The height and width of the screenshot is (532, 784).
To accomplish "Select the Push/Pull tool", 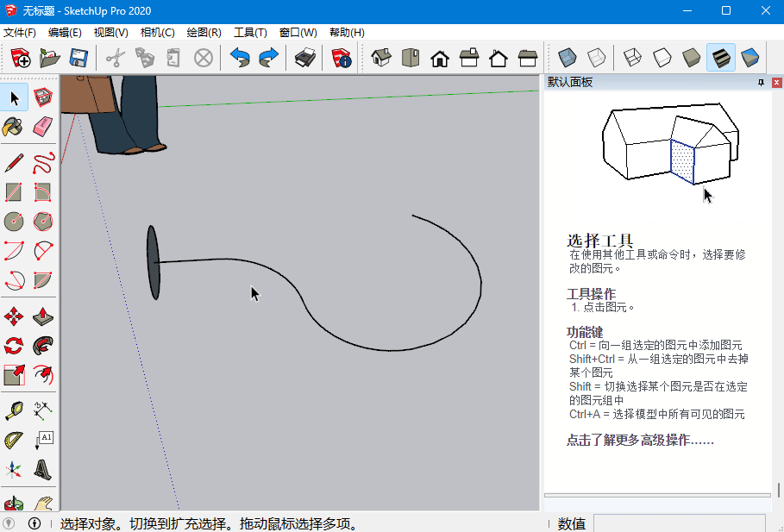I will click(43, 317).
